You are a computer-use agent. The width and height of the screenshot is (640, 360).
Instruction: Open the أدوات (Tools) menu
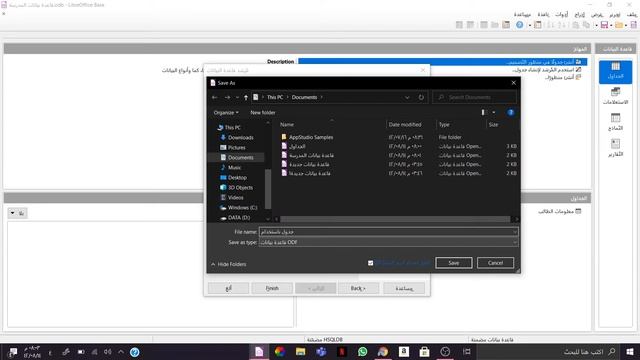tap(562, 14)
